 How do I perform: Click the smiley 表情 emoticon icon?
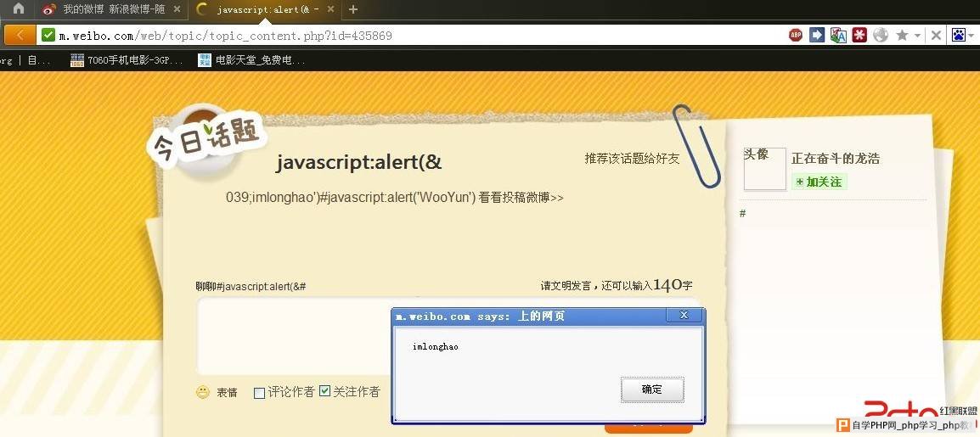(202, 392)
